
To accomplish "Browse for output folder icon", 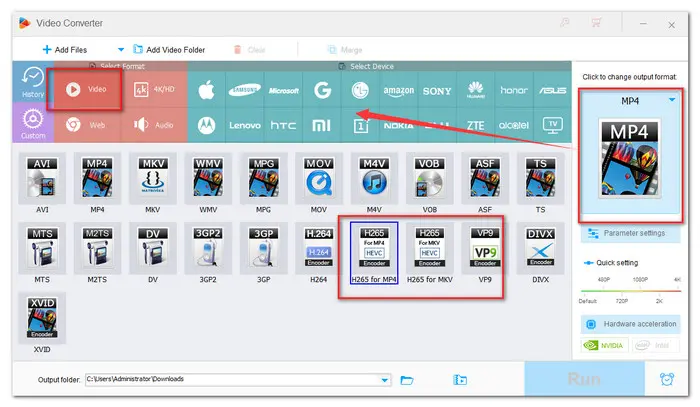I will tap(407, 380).
